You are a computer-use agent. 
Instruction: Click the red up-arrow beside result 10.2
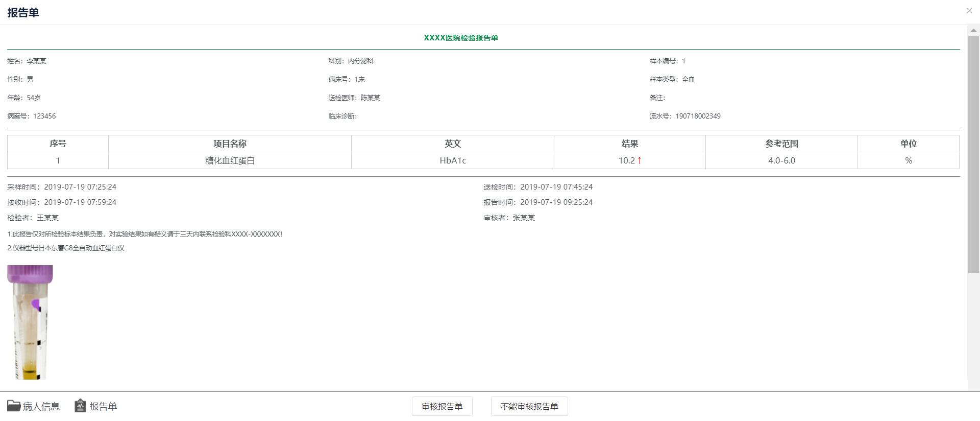639,160
